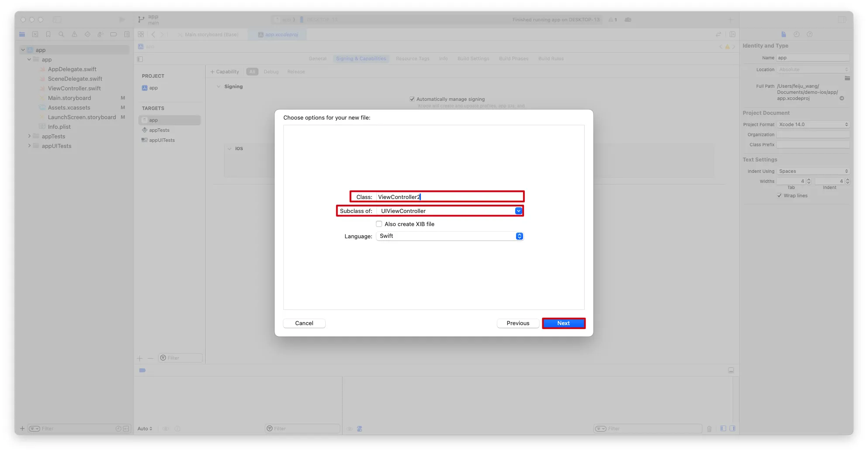Click the Class name text field
Image resolution: width=868 pixels, height=453 pixels.
(450, 197)
